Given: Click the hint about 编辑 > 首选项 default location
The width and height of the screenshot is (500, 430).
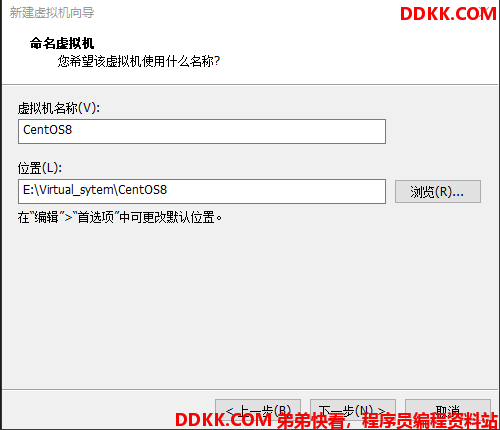Looking at the screenshot, I should tap(120, 217).
